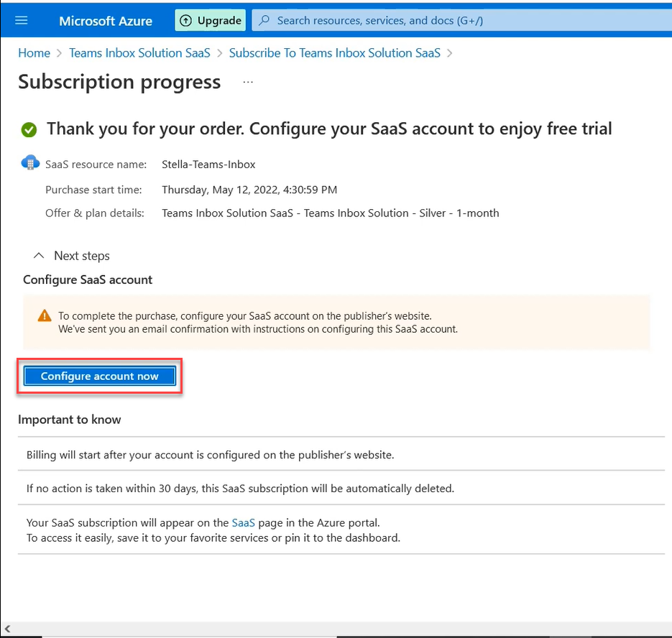This screenshot has width=672, height=638.
Task: Open the SaaS page link
Action: 243,523
